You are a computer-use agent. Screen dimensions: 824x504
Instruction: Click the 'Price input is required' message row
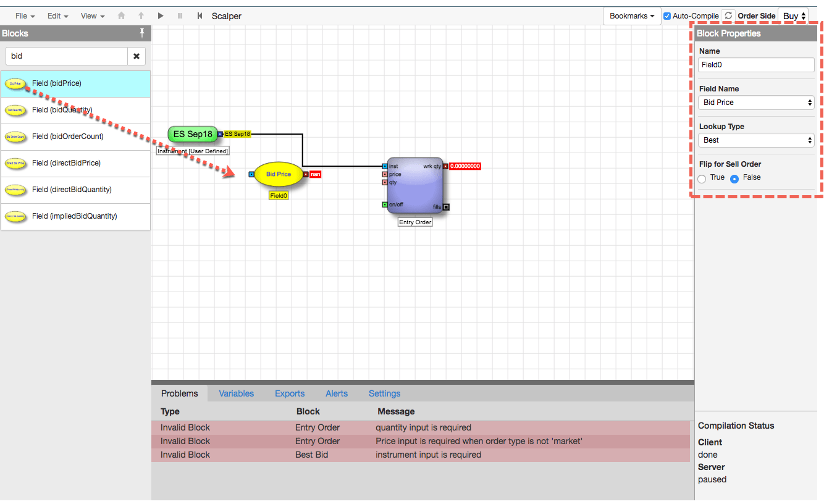pyautogui.click(x=421, y=441)
